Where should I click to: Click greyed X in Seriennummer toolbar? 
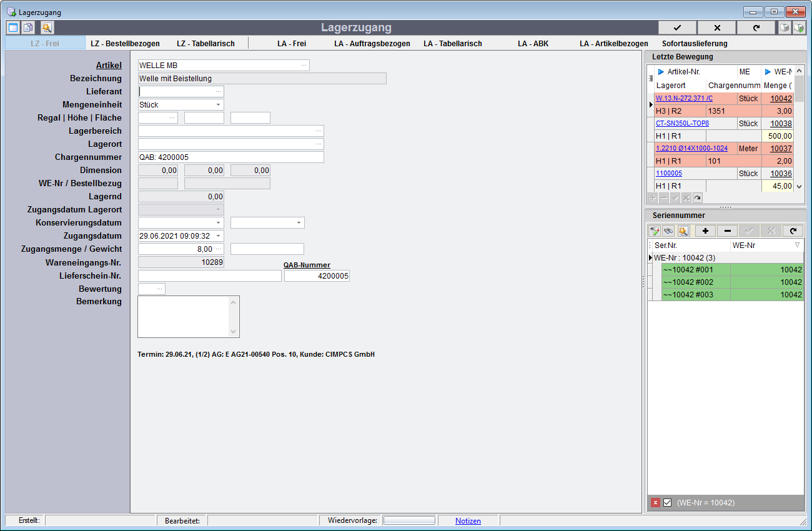(771, 231)
